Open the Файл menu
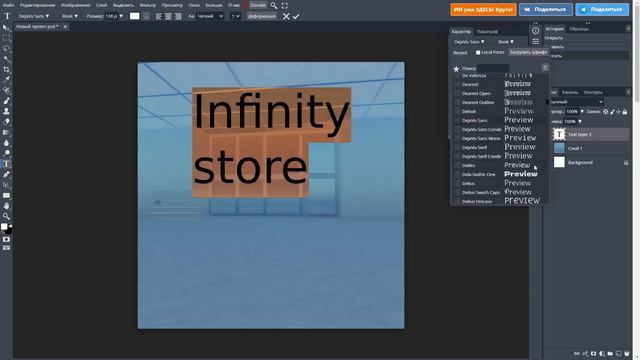 [x=8, y=5]
